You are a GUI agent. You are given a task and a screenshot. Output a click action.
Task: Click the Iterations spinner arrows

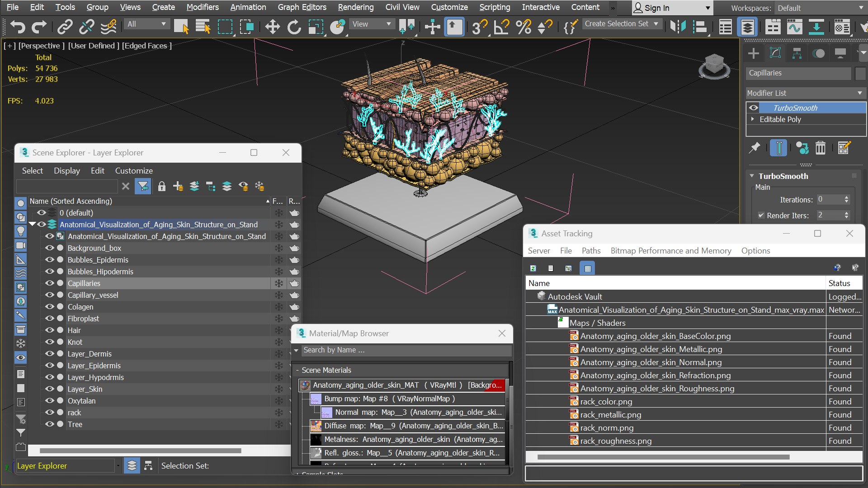(x=846, y=200)
